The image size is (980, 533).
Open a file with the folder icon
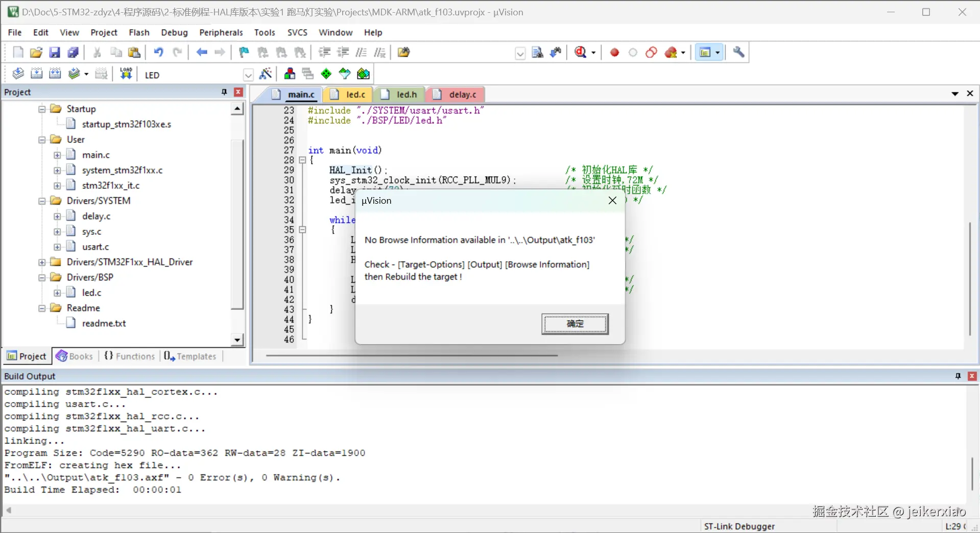36,53
